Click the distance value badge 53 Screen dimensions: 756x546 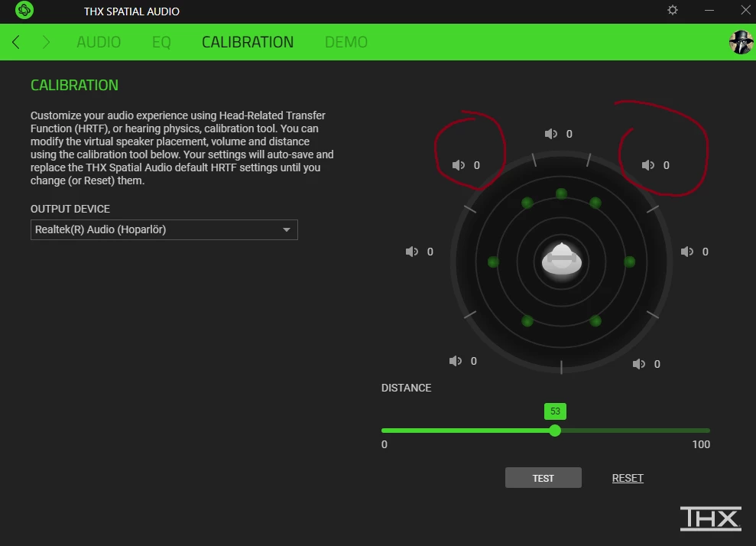coord(555,411)
